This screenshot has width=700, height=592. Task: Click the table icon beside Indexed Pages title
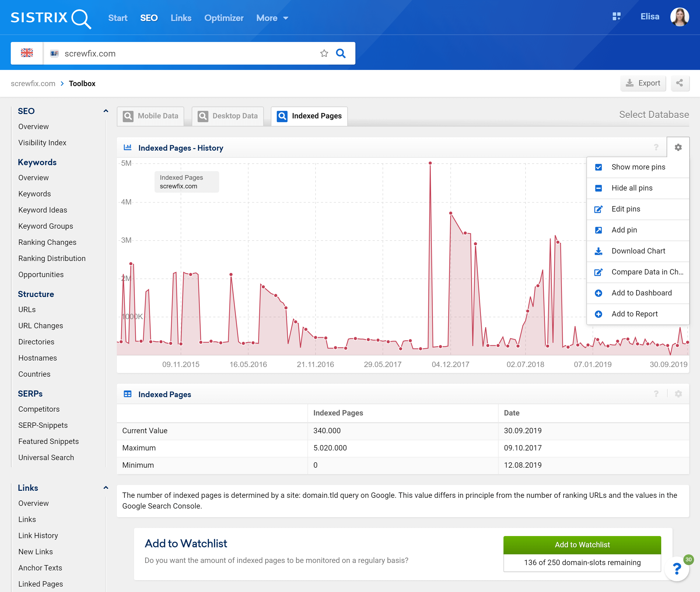coord(128,394)
